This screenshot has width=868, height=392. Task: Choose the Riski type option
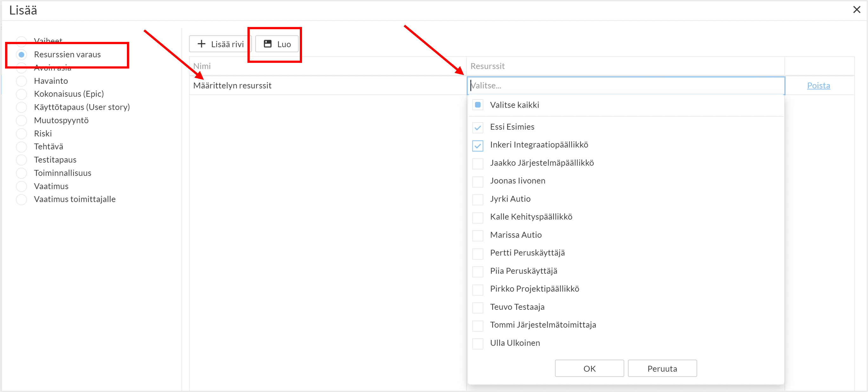(22, 134)
